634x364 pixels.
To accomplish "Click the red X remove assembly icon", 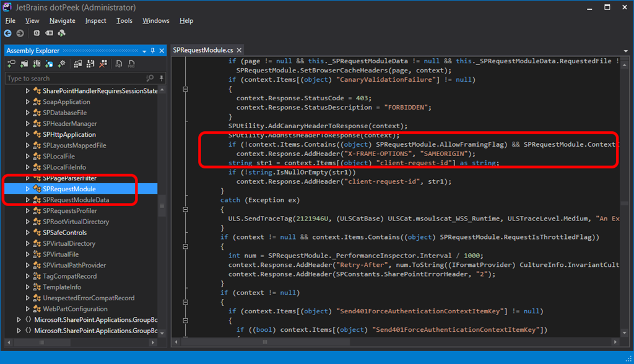I will [x=103, y=64].
